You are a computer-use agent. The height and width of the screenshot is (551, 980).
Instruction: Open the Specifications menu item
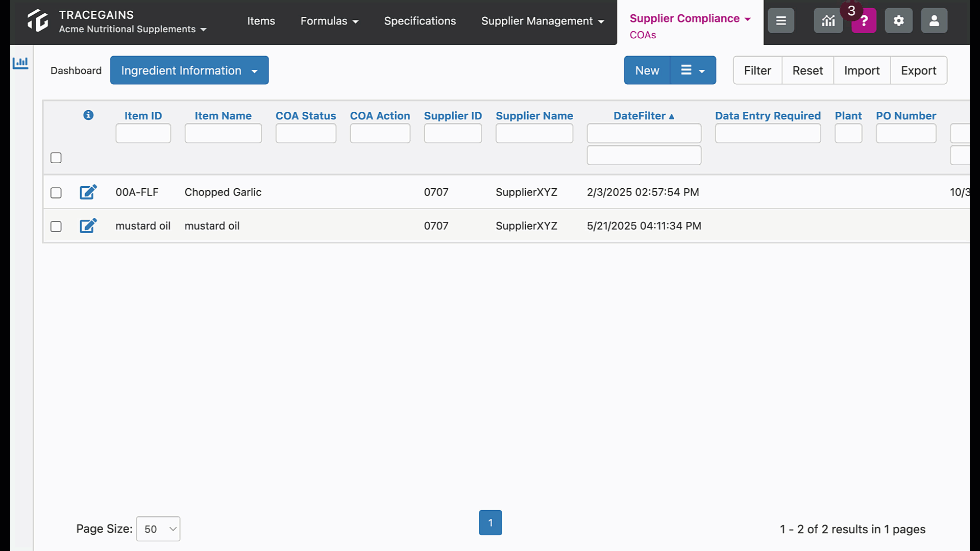click(x=420, y=21)
